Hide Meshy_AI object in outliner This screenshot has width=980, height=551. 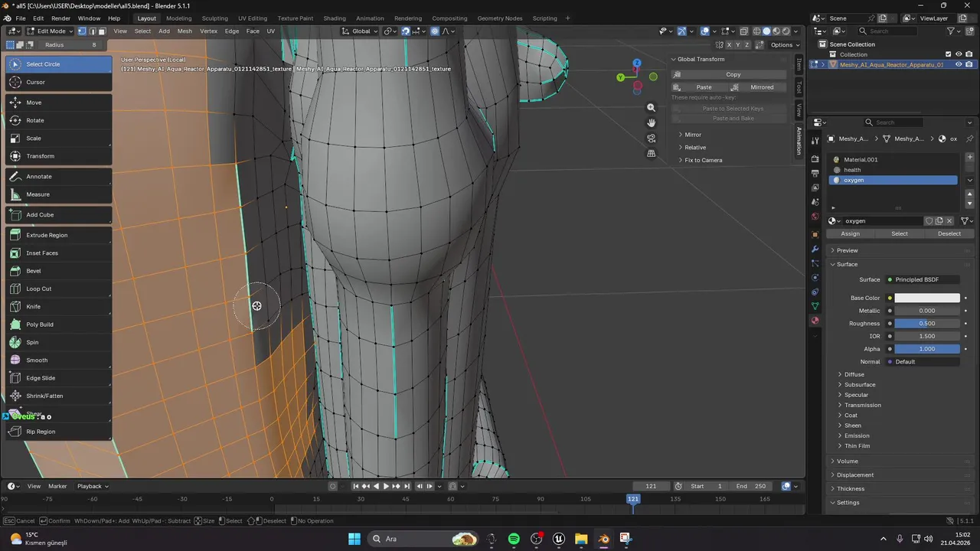tap(959, 65)
